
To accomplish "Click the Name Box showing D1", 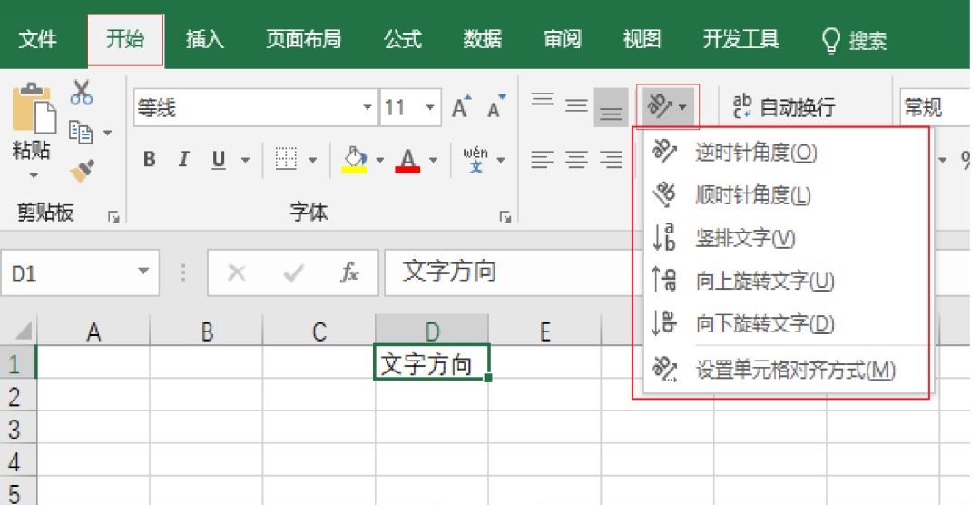I will pyautogui.click(x=80, y=272).
